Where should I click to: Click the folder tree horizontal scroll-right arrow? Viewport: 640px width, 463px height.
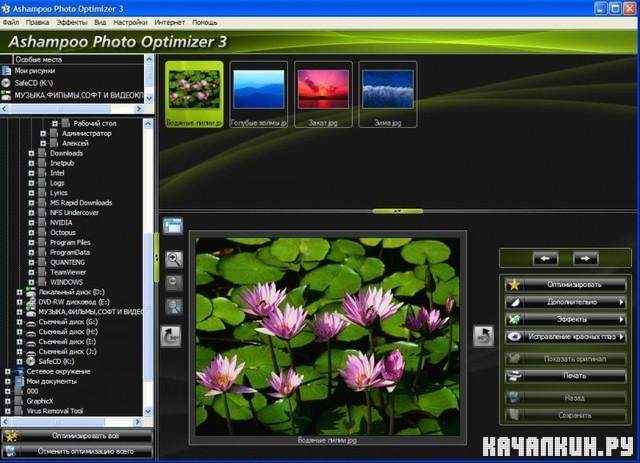point(138,422)
